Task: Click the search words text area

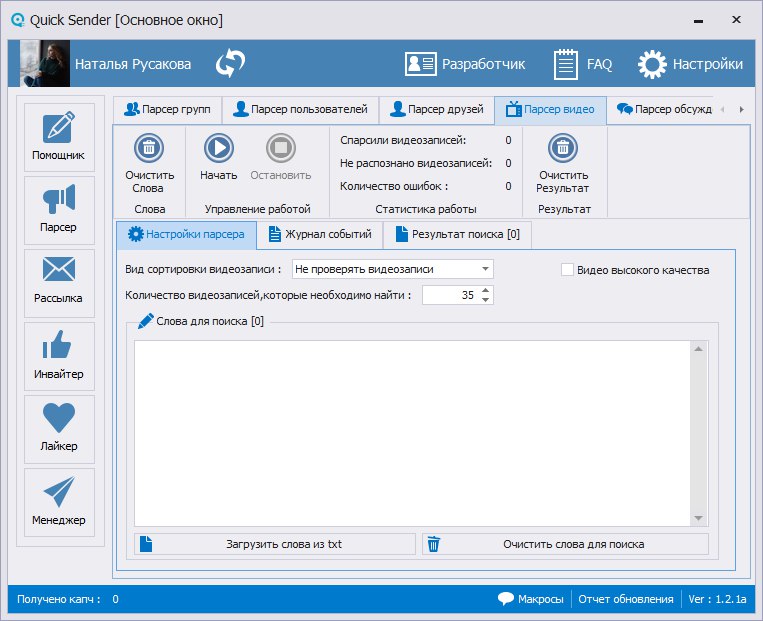Action: coord(413,433)
